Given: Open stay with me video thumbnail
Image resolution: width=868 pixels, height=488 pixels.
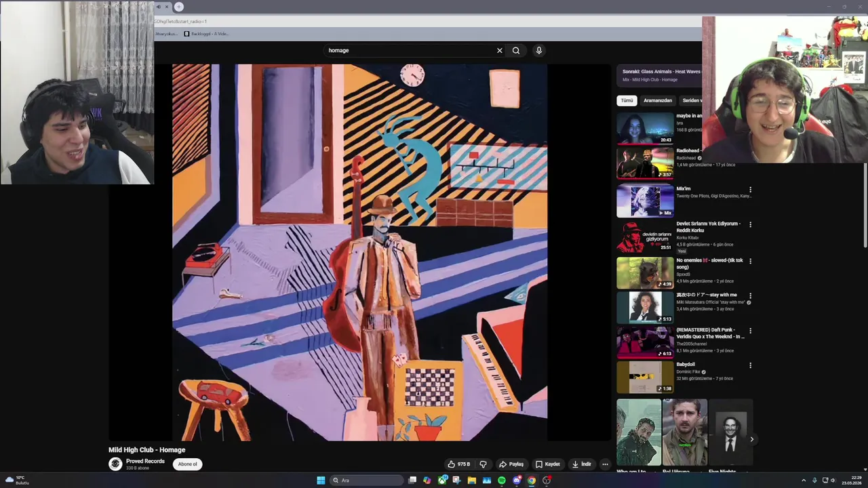Looking at the screenshot, I should click(x=645, y=307).
